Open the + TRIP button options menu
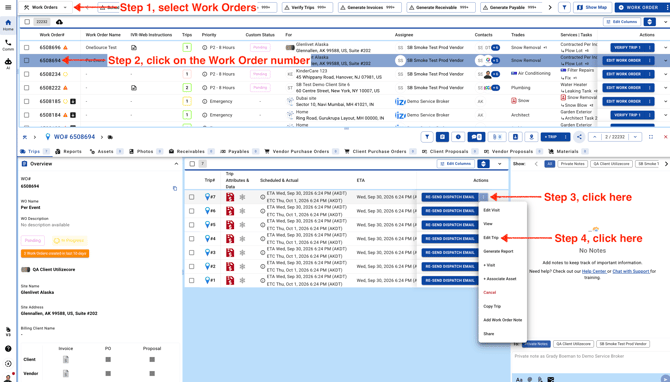 coord(565,137)
